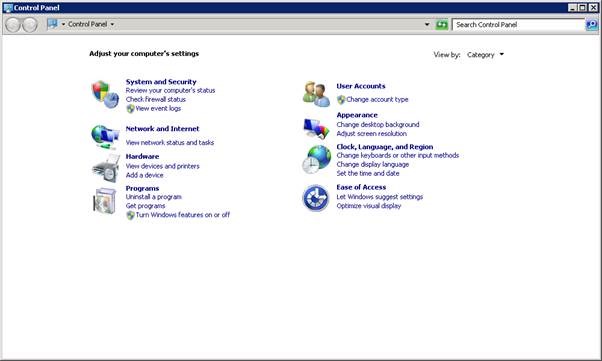This screenshot has height=361, width=602.
Task: Click the Control Panel breadcrumb text
Action: point(88,24)
